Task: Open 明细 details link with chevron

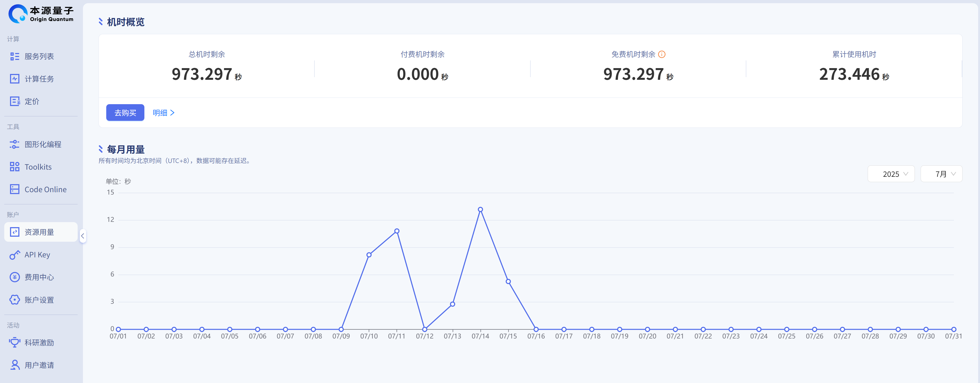Action: click(x=163, y=113)
